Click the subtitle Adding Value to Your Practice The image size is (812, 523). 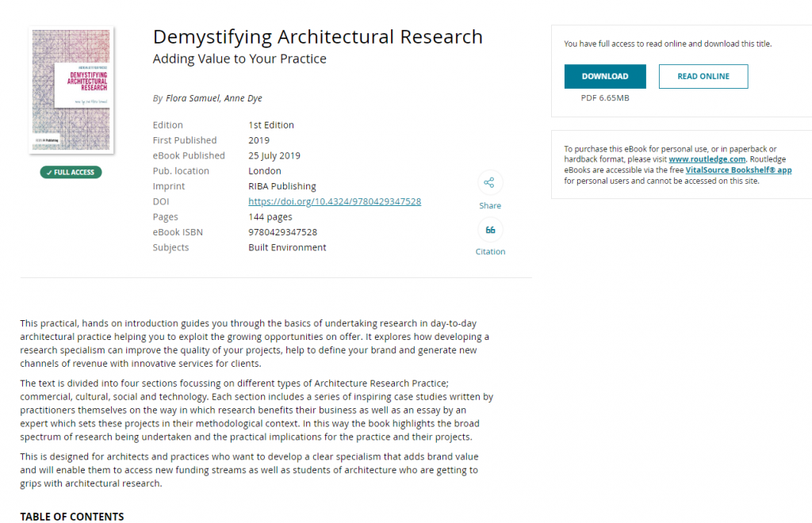tap(239, 59)
